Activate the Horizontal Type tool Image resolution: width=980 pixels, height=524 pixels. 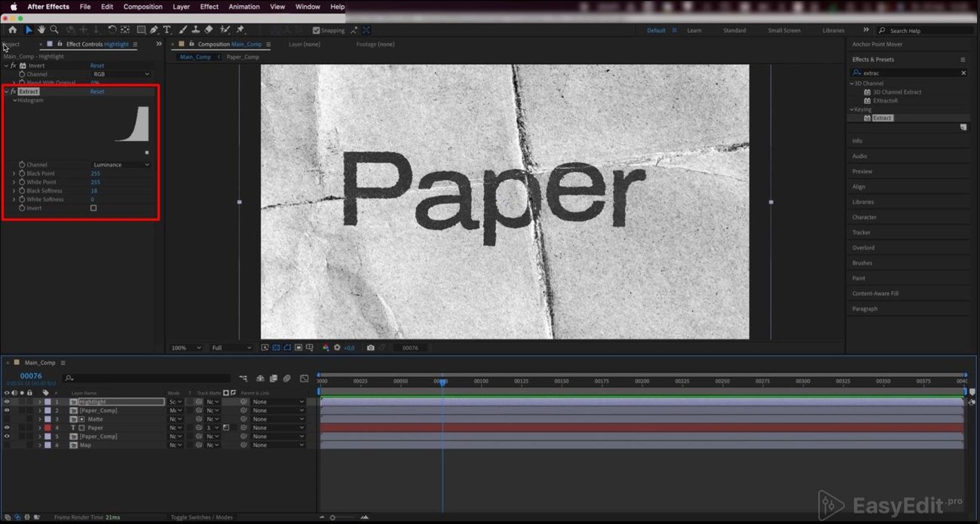point(167,30)
